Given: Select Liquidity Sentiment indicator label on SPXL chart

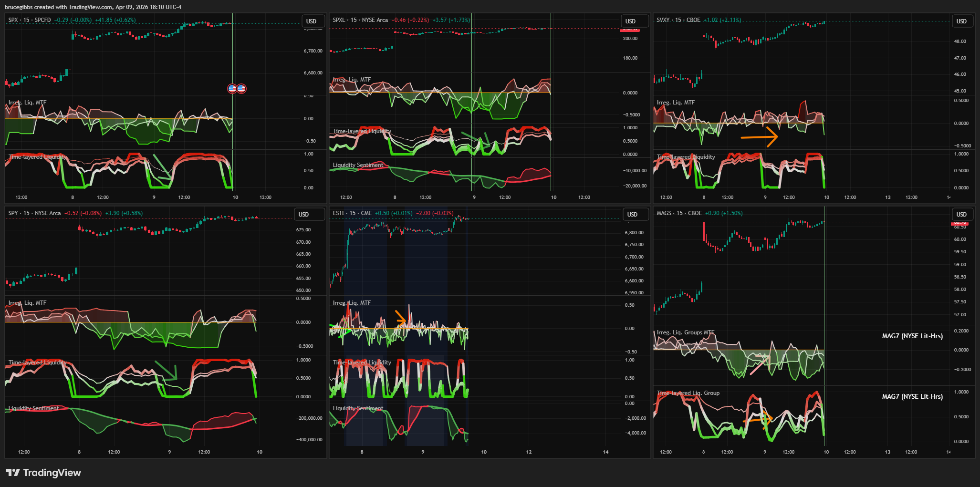Looking at the screenshot, I should [x=358, y=165].
